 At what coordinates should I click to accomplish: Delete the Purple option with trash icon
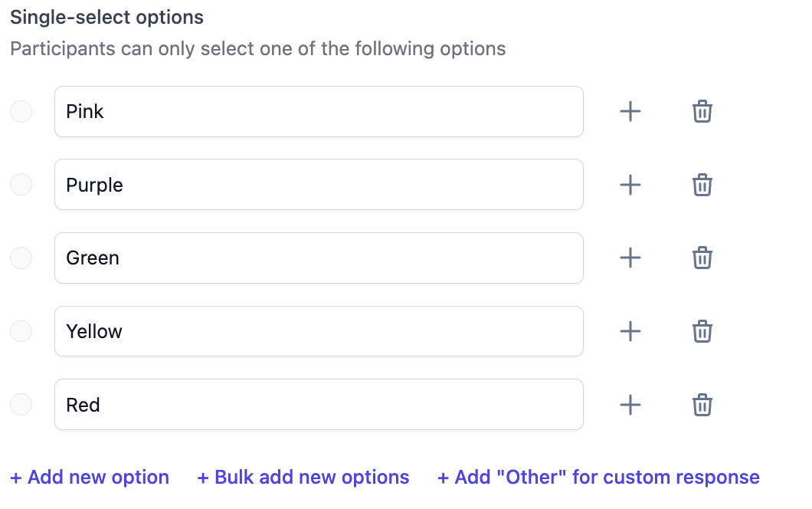[x=702, y=185]
